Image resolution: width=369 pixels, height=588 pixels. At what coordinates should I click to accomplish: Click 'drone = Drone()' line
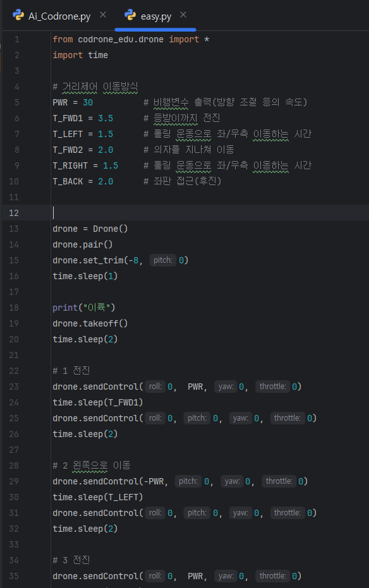point(90,229)
